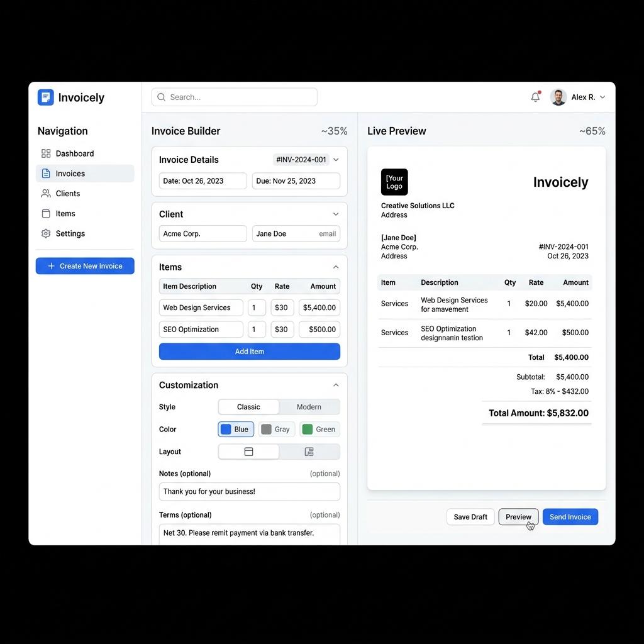The image size is (644, 644).
Task: Click '[Jane Doe]' in live preview
Action: click(398, 238)
